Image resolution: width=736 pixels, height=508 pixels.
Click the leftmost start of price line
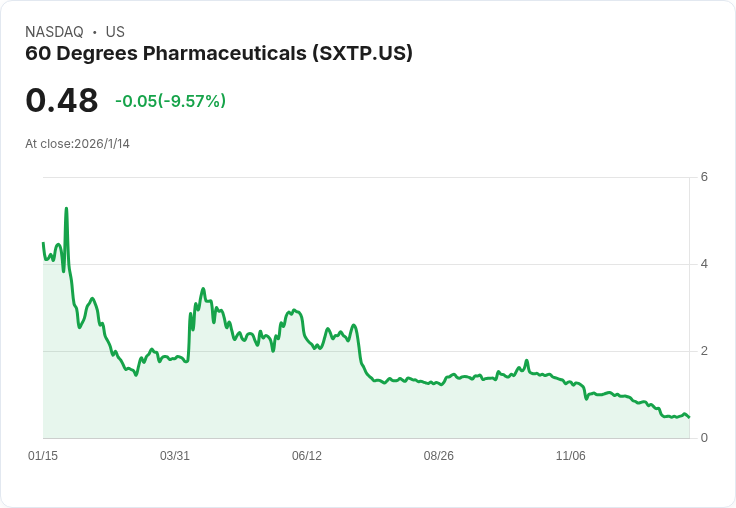43,243
